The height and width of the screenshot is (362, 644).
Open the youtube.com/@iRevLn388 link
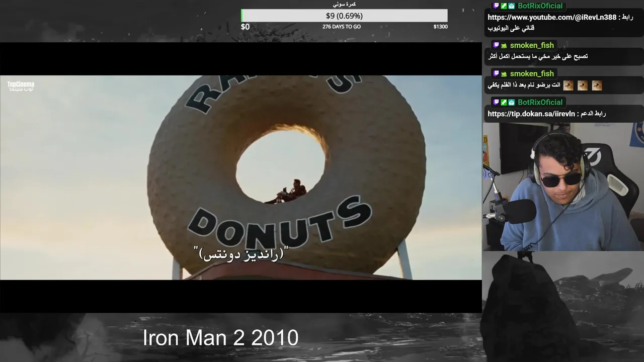[x=552, y=18]
